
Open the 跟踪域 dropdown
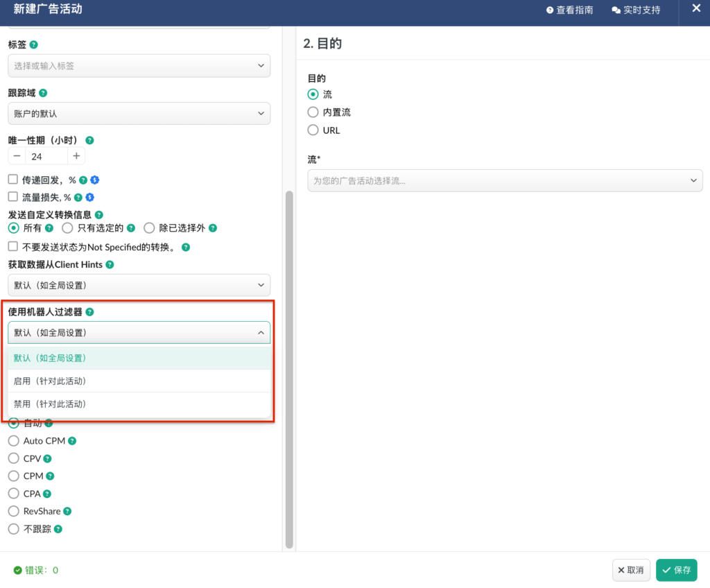point(139,113)
